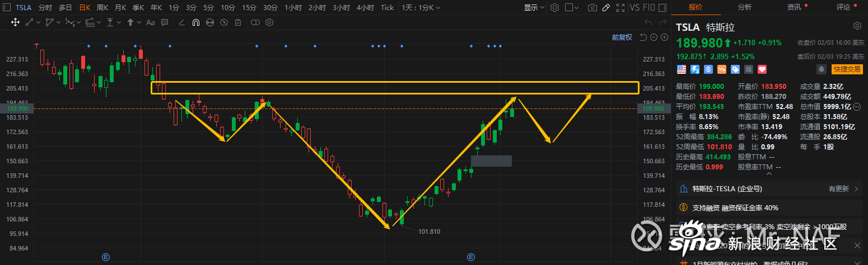Toggle hide drawings eye icon
Screen dimensions: 868x265
point(223,22)
